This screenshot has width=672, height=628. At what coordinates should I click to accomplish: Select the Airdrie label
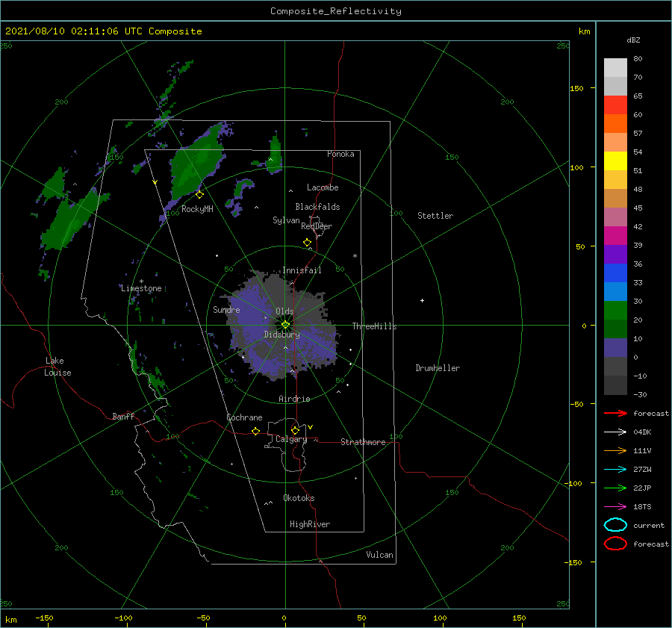coord(294,399)
